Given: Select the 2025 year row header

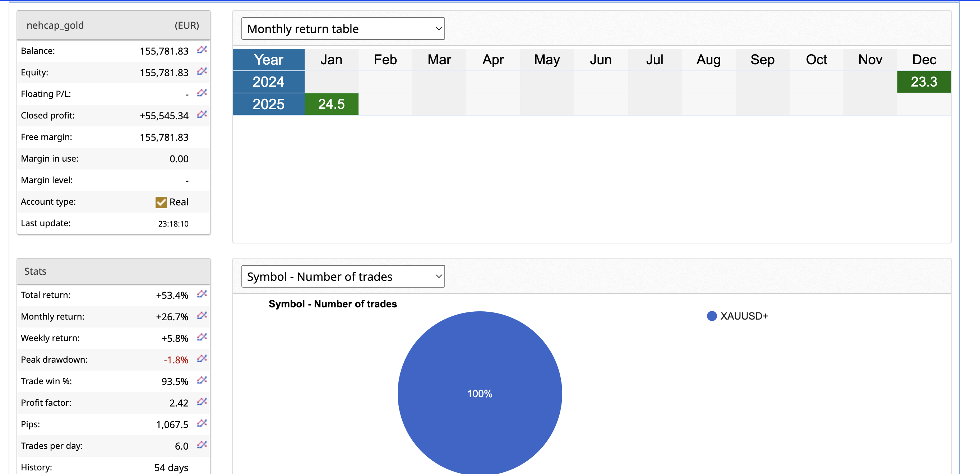Looking at the screenshot, I should click(268, 104).
